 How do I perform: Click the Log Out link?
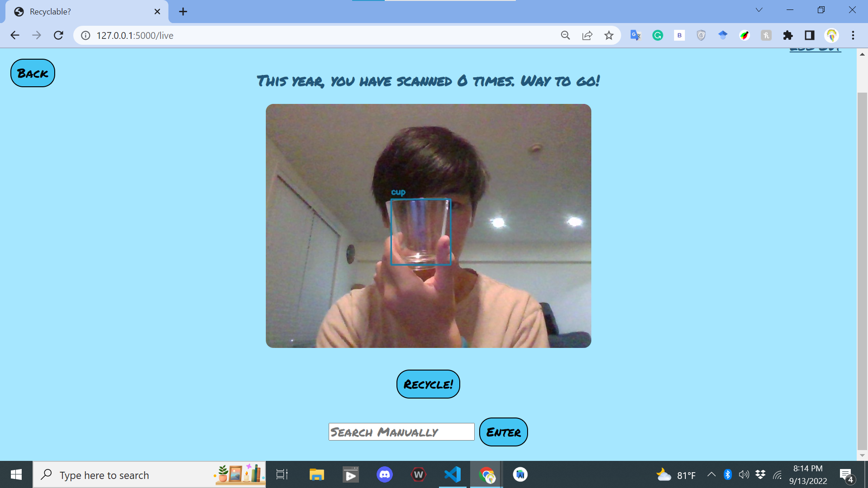[x=815, y=49]
